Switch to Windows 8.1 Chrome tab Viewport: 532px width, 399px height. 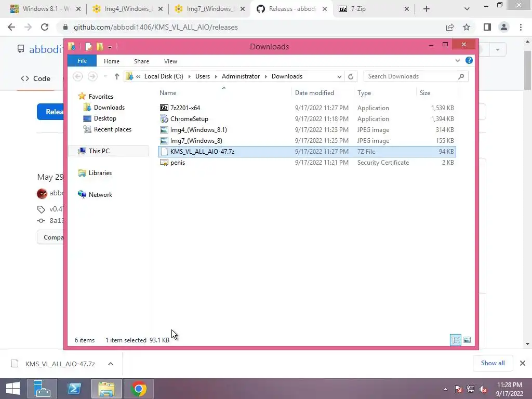[x=45, y=9]
